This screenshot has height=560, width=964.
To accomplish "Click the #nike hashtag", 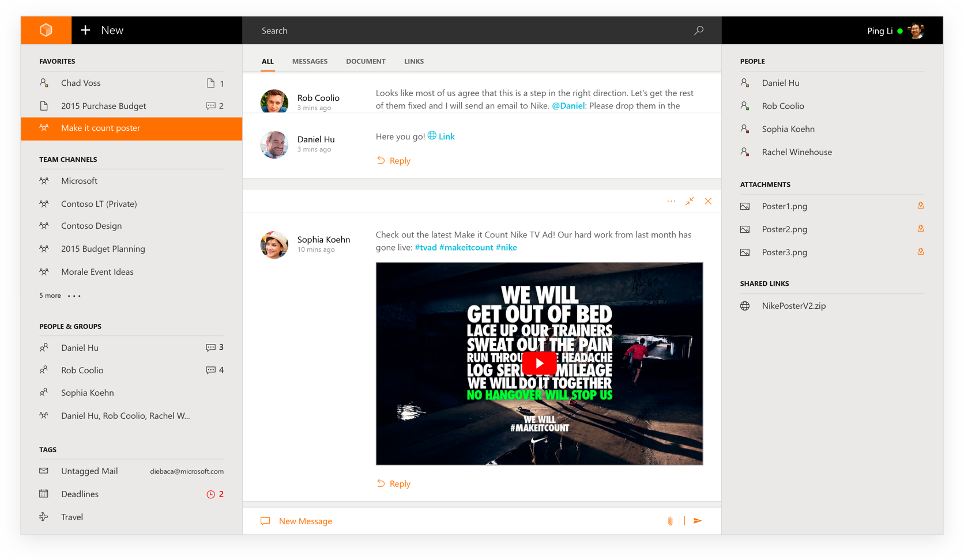I will [x=506, y=248].
